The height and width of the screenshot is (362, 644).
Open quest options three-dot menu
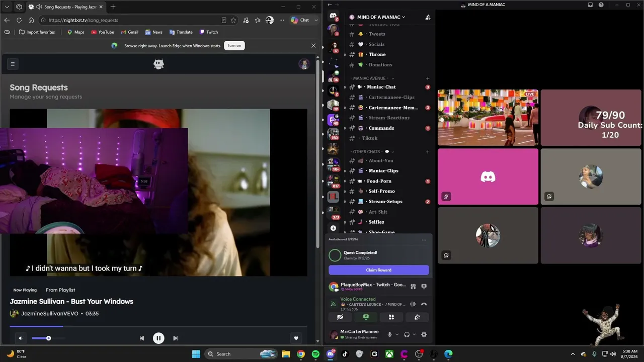(424, 240)
